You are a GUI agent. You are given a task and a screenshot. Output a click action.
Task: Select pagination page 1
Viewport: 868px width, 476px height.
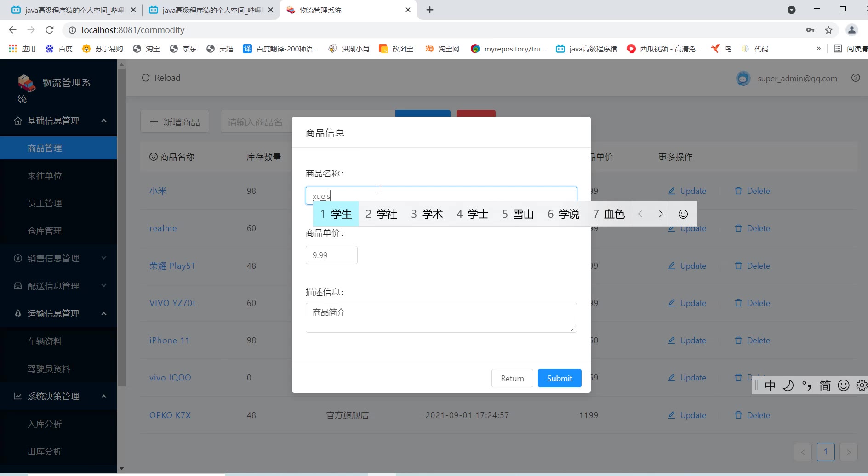tap(826, 452)
